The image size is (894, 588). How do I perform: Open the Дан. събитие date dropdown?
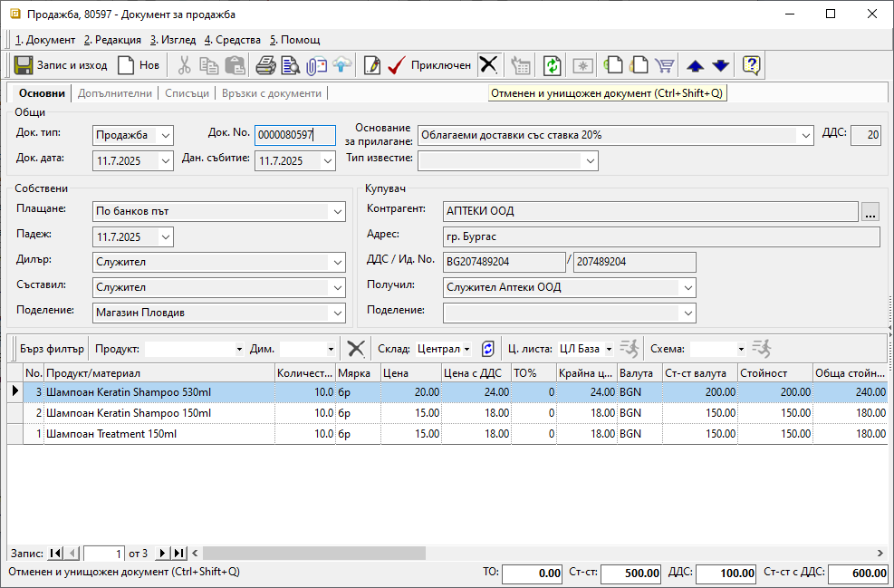coord(328,161)
